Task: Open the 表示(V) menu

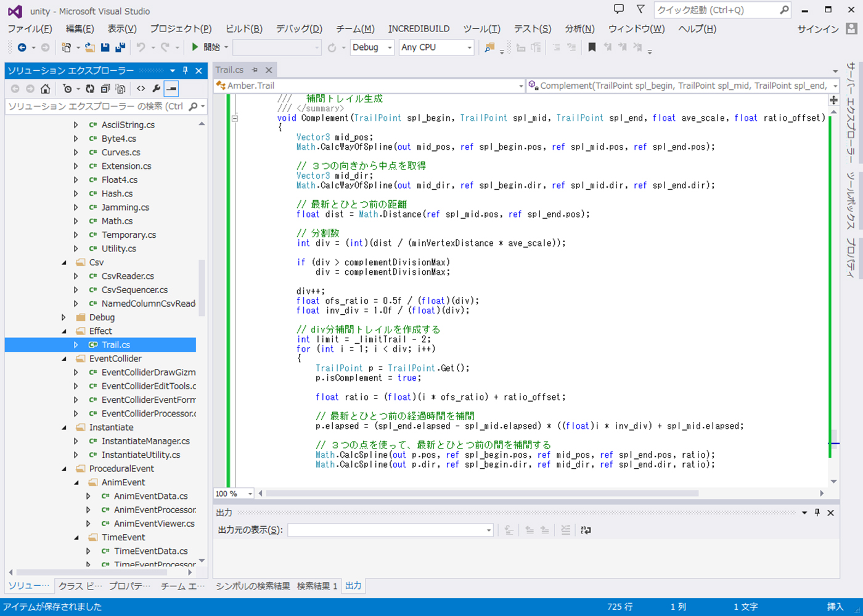Action: coord(122,29)
